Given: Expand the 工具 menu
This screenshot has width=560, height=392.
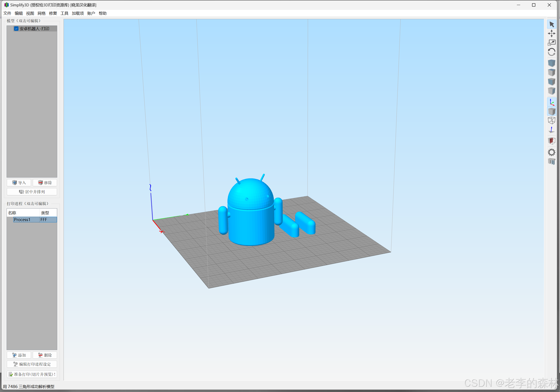Looking at the screenshot, I should coord(64,13).
